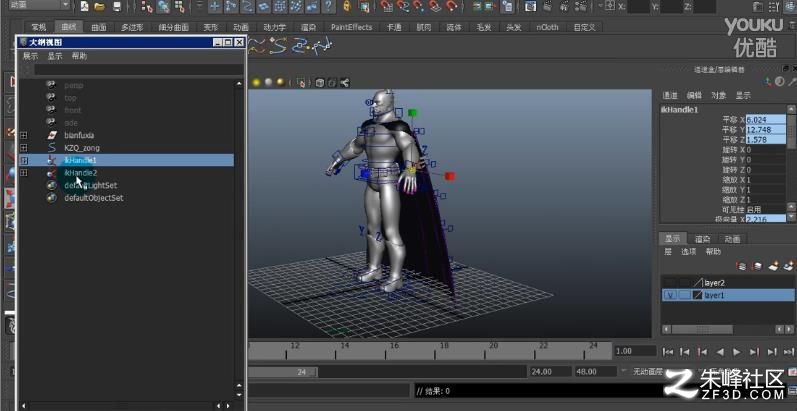Switch to the 多边形 shelf tab

tap(132, 27)
